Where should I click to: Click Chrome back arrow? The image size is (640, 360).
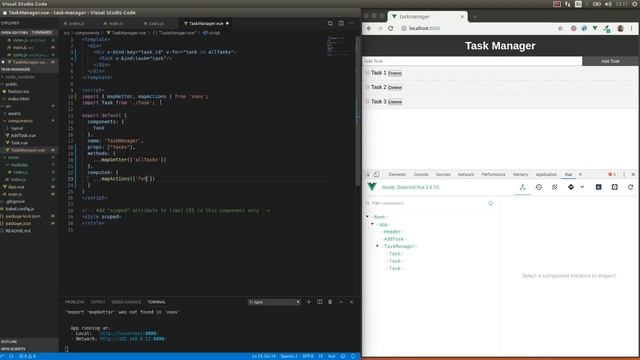369,28
